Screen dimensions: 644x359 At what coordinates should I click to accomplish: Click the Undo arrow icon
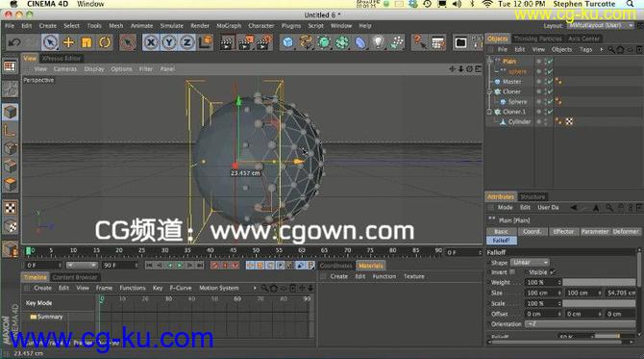click(14, 42)
